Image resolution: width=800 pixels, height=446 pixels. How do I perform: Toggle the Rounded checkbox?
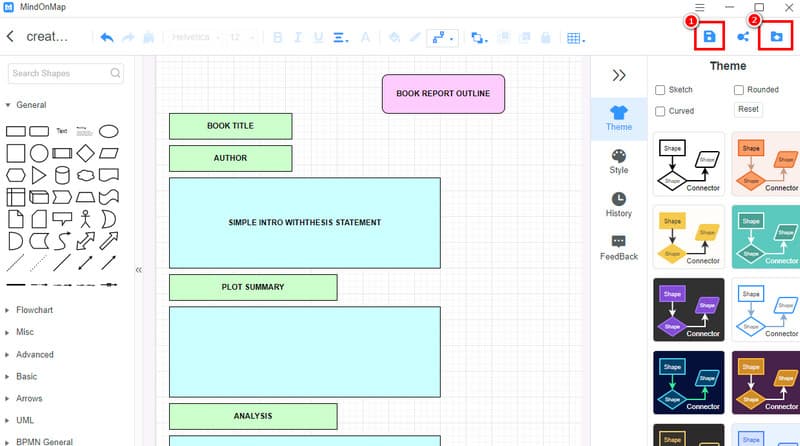click(x=738, y=90)
